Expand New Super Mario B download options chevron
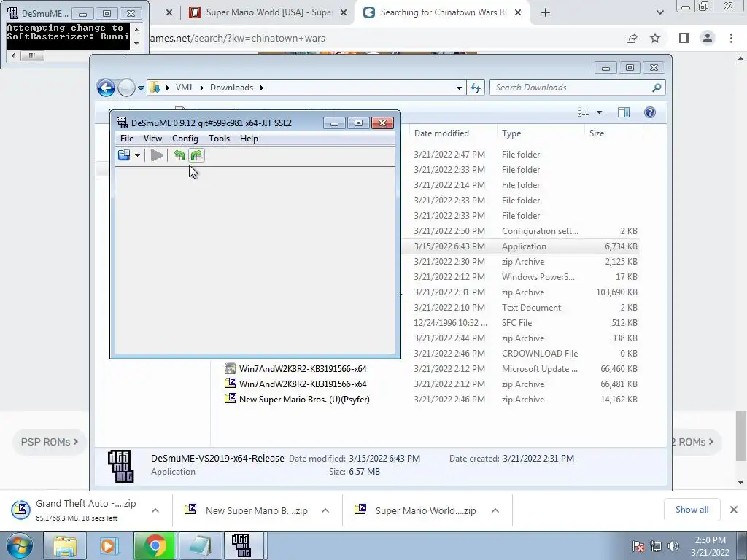The width and height of the screenshot is (747, 560). click(325, 510)
